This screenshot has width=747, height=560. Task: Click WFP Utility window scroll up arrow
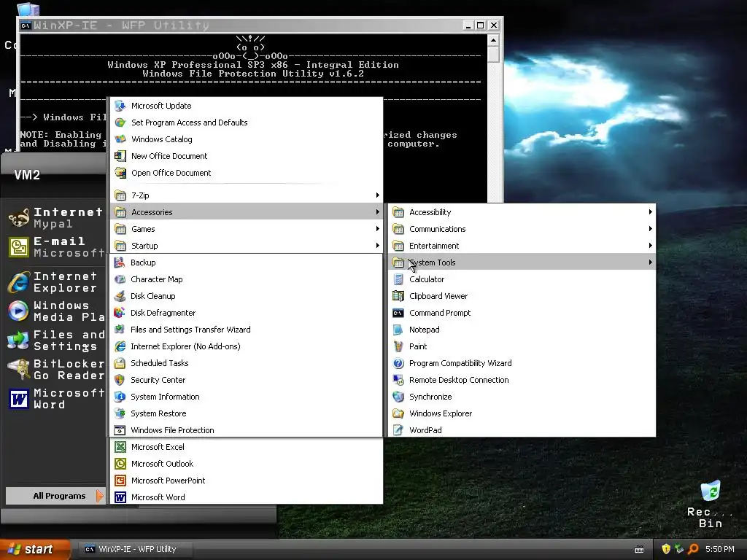pyautogui.click(x=494, y=41)
